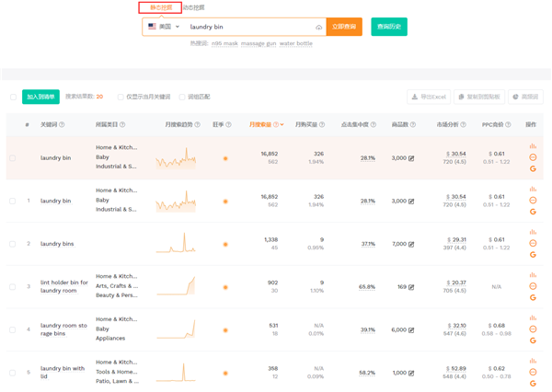Switch to the 动态挖掘 tab
Image resolution: width=552 pixels, height=392 pixels.
tap(193, 7)
